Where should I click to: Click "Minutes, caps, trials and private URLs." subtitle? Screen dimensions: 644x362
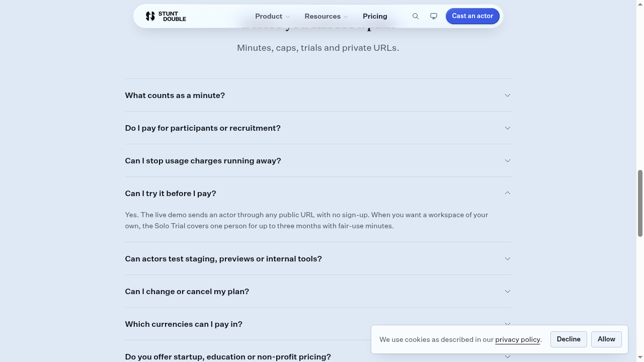pyautogui.click(x=318, y=48)
